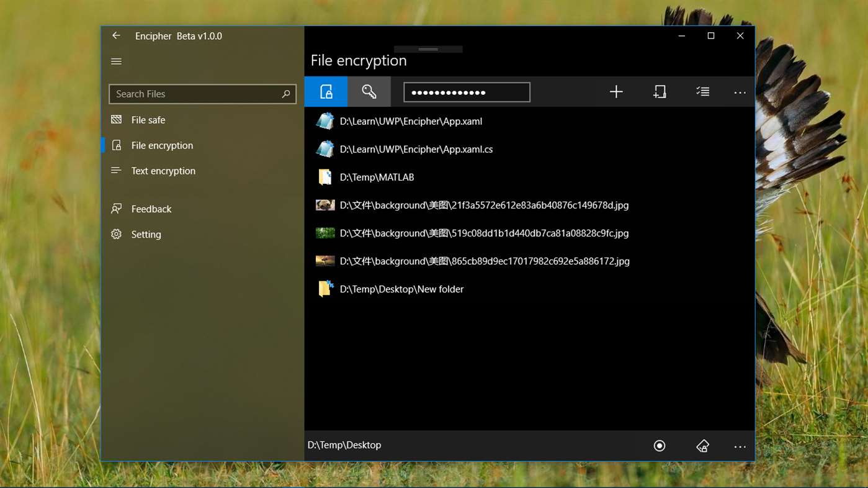
Task: Click the MATLAB folder icon
Action: pyautogui.click(x=325, y=177)
